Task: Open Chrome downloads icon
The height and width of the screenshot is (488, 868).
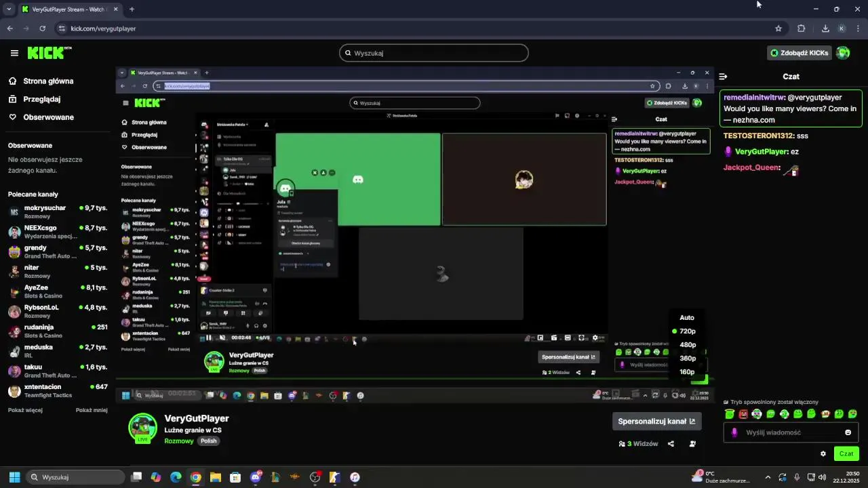Action: [x=825, y=28]
